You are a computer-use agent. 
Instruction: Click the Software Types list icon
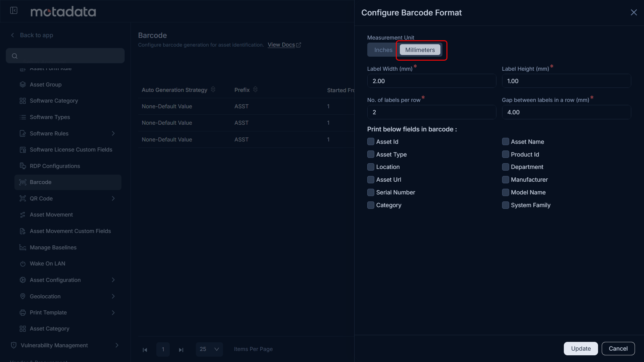tap(23, 117)
